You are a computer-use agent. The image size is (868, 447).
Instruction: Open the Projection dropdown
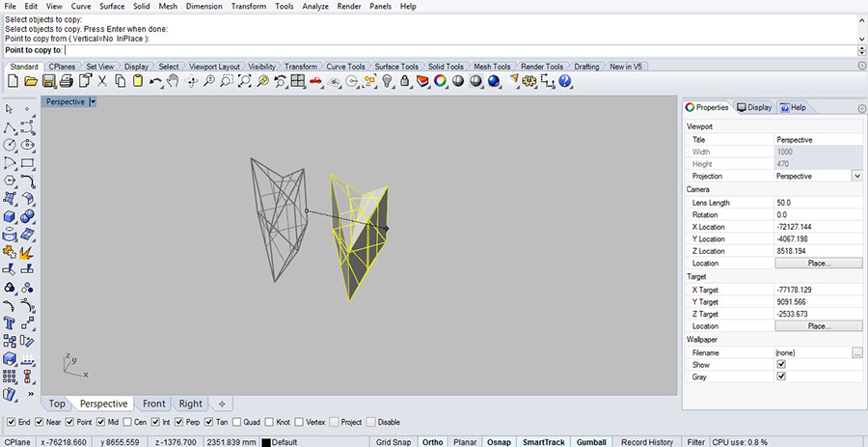pyautogui.click(x=857, y=176)
